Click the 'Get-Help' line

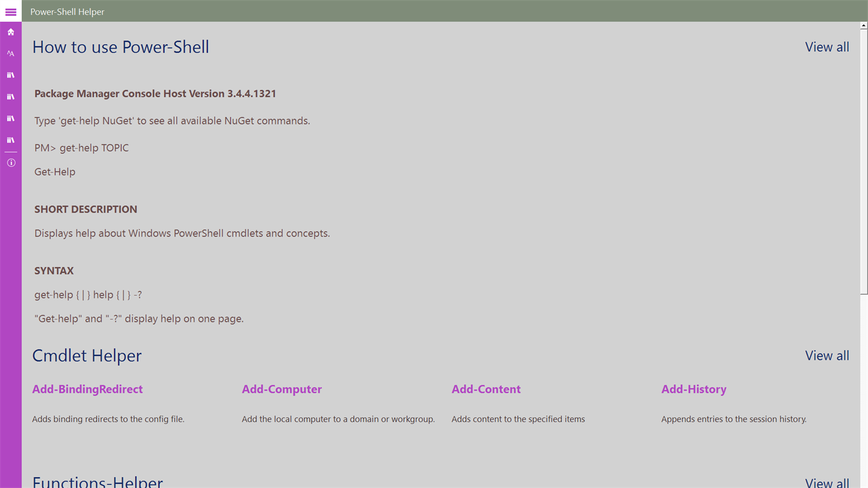click(55, 172)
